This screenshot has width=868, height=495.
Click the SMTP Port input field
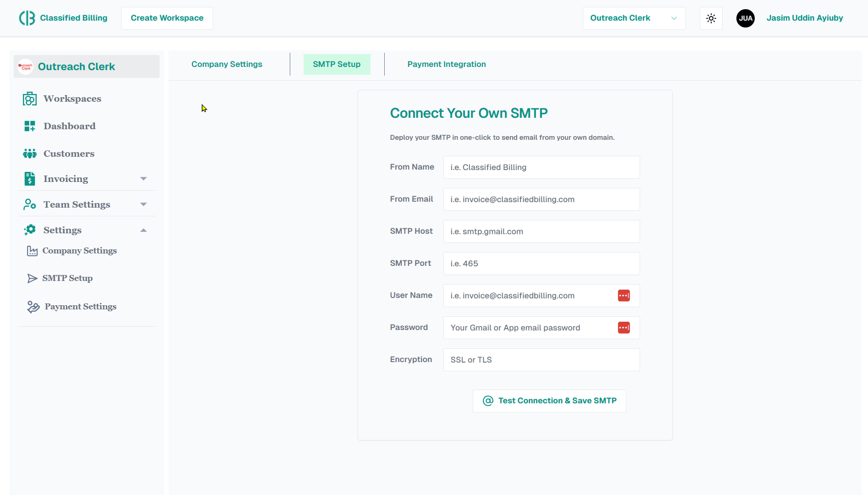pos(542,264)
